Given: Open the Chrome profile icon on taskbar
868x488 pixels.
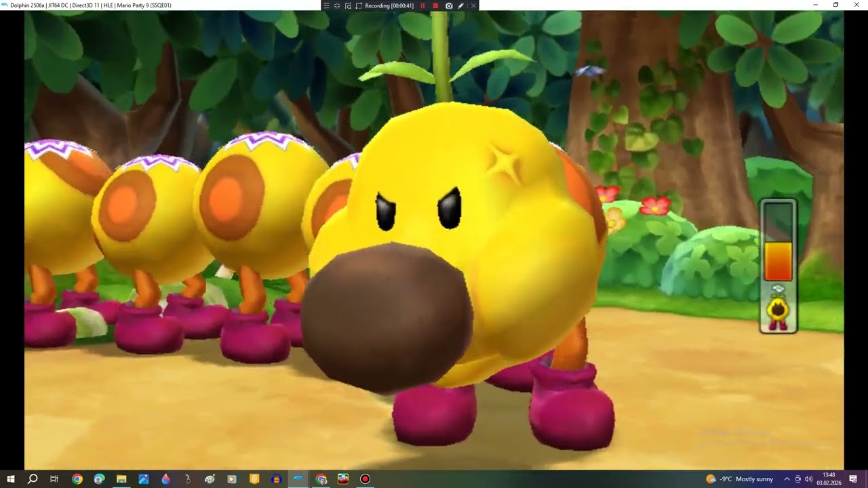Looking at the screenshot, I should pyautogui.click(x=99, y=479).
